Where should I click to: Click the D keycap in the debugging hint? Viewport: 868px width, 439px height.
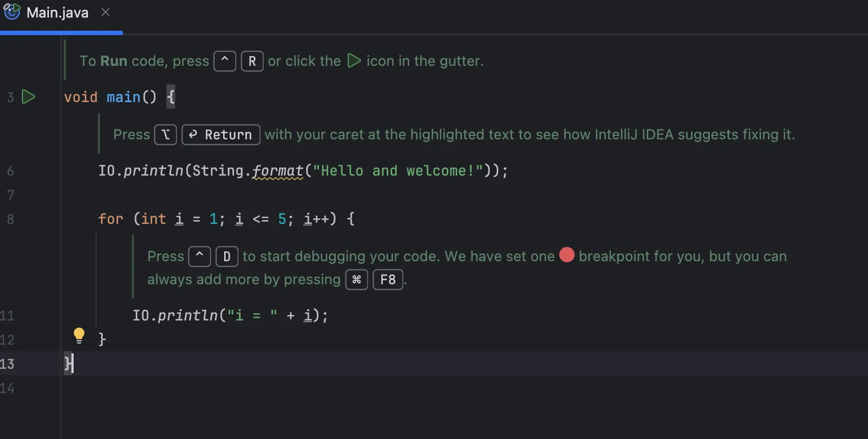coord(226,257)
